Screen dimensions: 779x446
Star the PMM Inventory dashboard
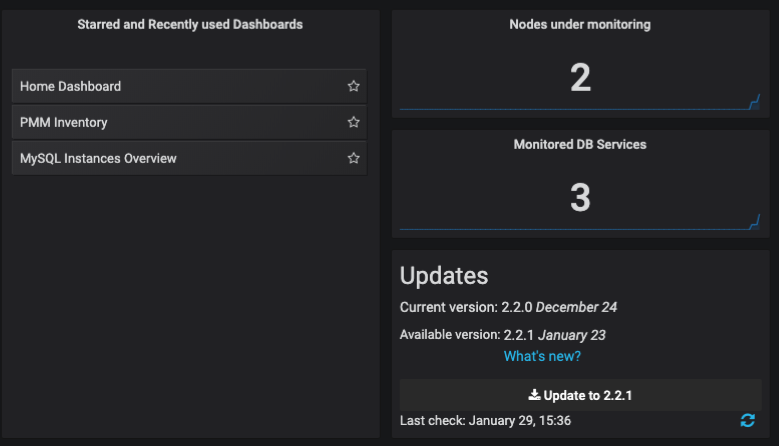(353, 123)
